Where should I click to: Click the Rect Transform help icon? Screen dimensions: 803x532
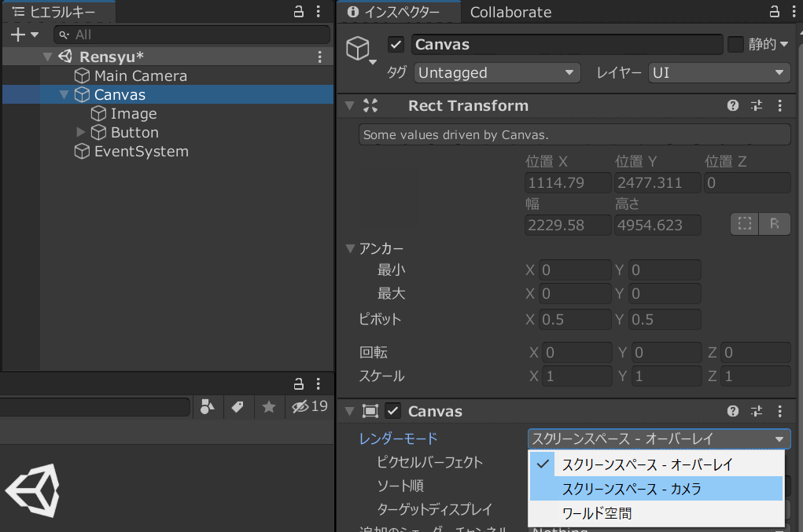point(733,106)
